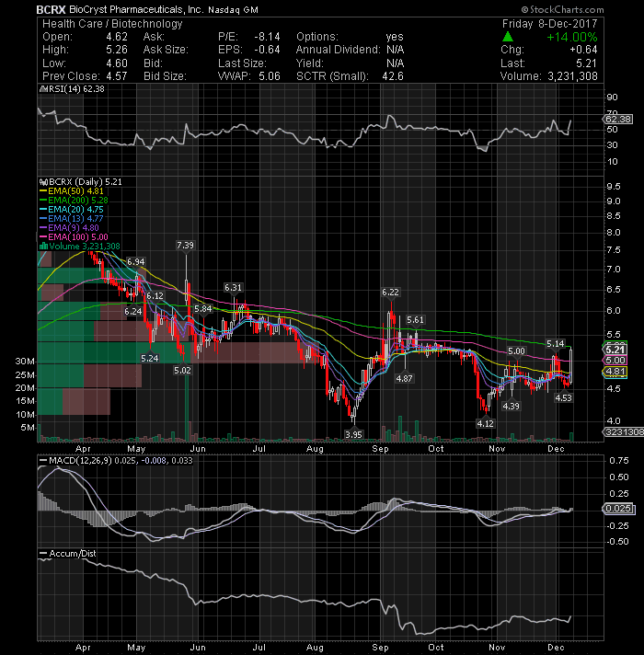Select the green EMA(200) 5.28 legend entry
Image resolution: width=644 pixels, height=655 pixels.
tap(74, 201)
